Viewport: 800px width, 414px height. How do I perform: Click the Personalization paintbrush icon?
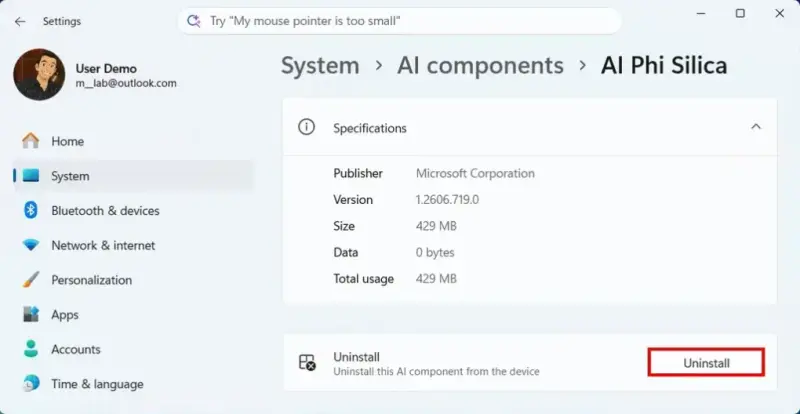[x=31, y=280]
